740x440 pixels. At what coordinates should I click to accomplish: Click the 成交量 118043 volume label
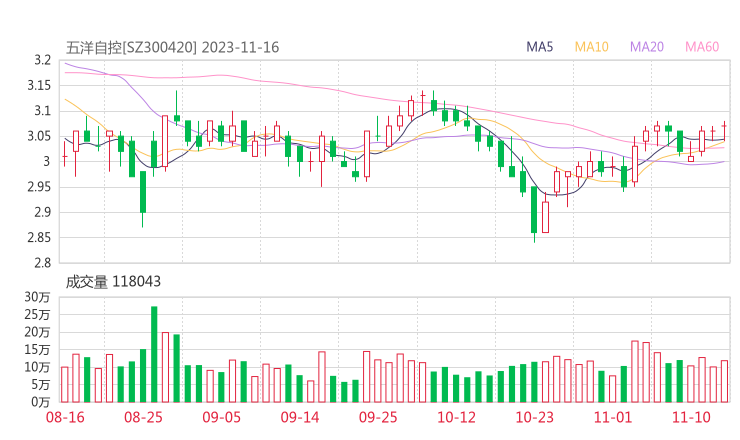[x=113, y=282]
